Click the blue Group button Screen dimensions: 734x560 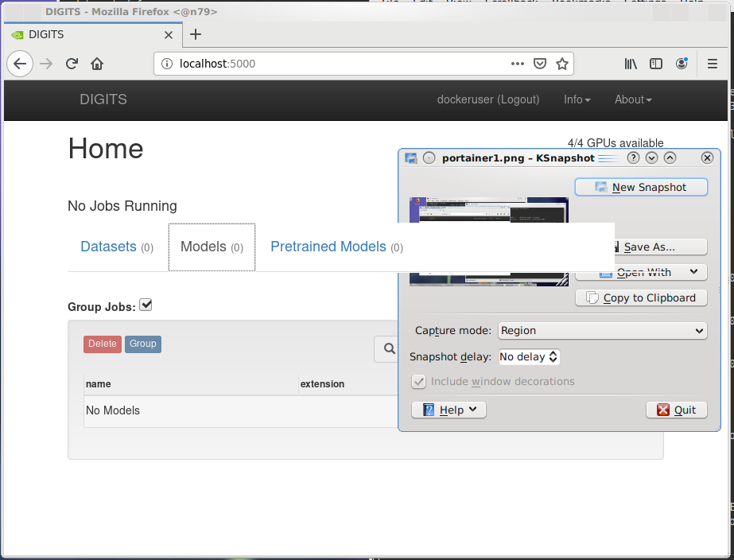pos(143,344)
